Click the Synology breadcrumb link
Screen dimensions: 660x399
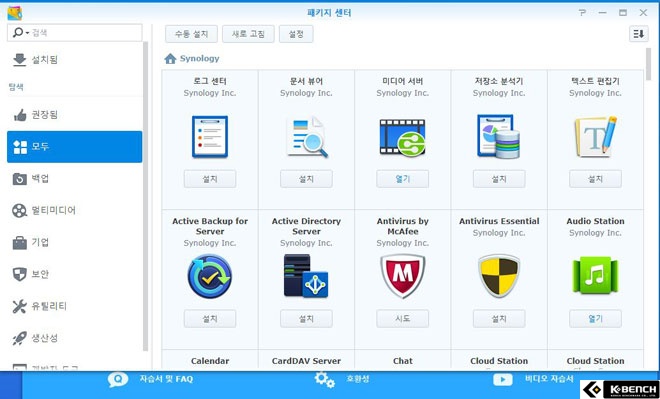pos(200,59)
